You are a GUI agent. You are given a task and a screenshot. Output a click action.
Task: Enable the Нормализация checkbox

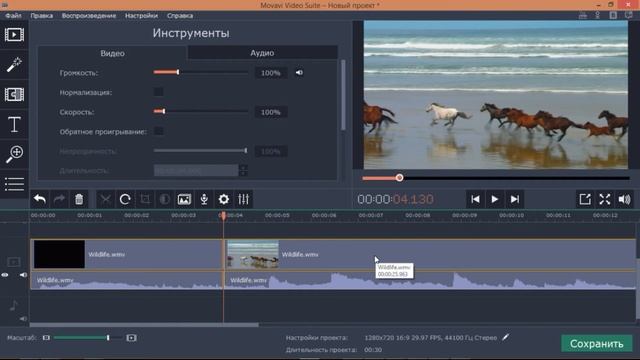click(158, 92)
